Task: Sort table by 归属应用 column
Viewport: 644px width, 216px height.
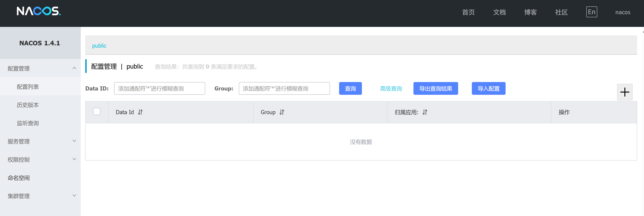Action: (x=425, y=112)
